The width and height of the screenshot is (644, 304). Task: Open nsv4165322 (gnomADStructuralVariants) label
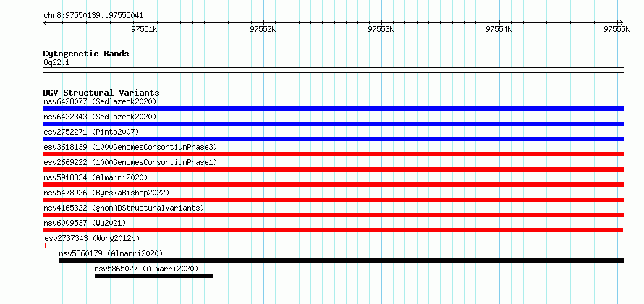pyautogui.click(x=124, y=208)
